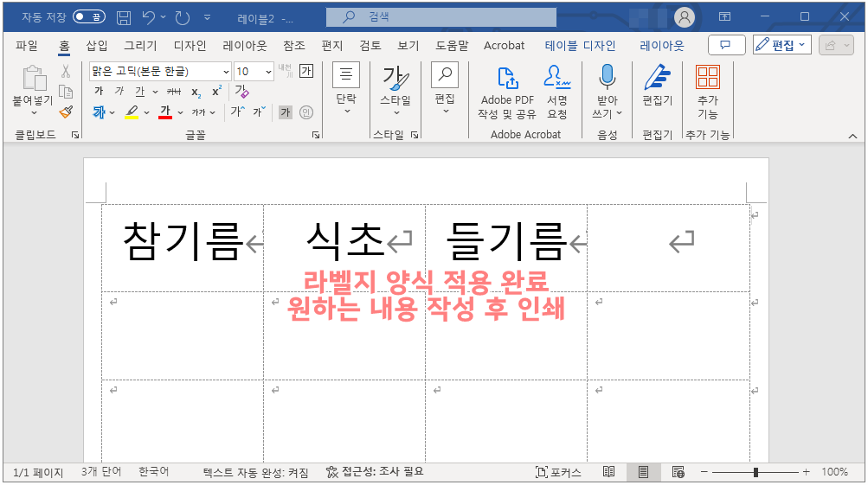This screenshot has height=485, width=868.
Task: Open the 단락 paragraph button
Action: pos(346,88)
